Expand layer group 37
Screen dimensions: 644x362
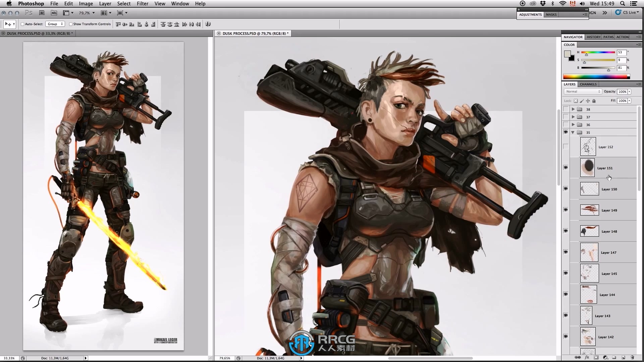[573, 117]
